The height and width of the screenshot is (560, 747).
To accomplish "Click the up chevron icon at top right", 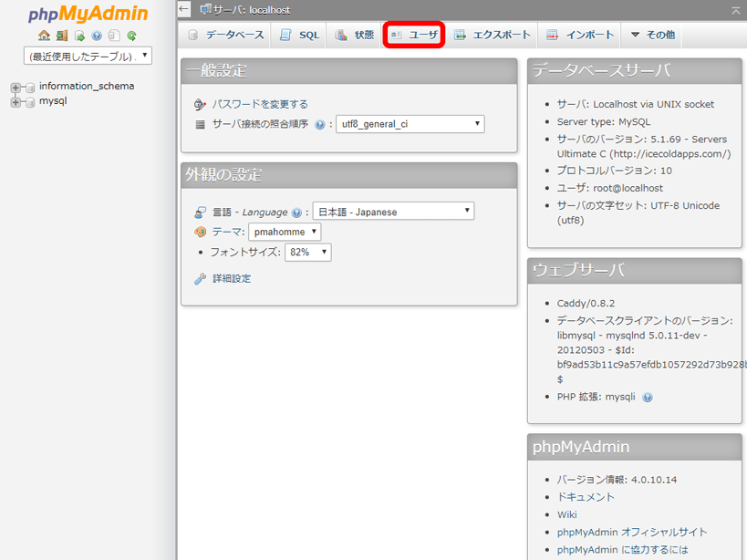I will (x=736, y=10).
